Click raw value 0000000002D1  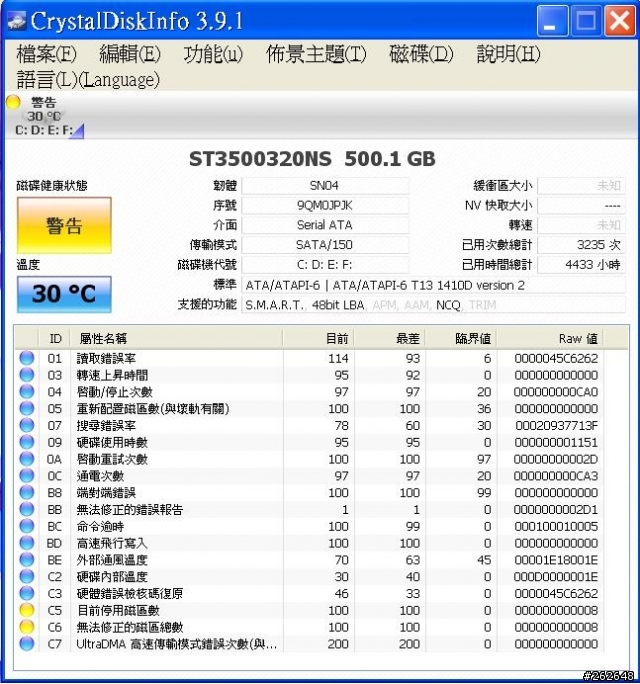point(556,509)
